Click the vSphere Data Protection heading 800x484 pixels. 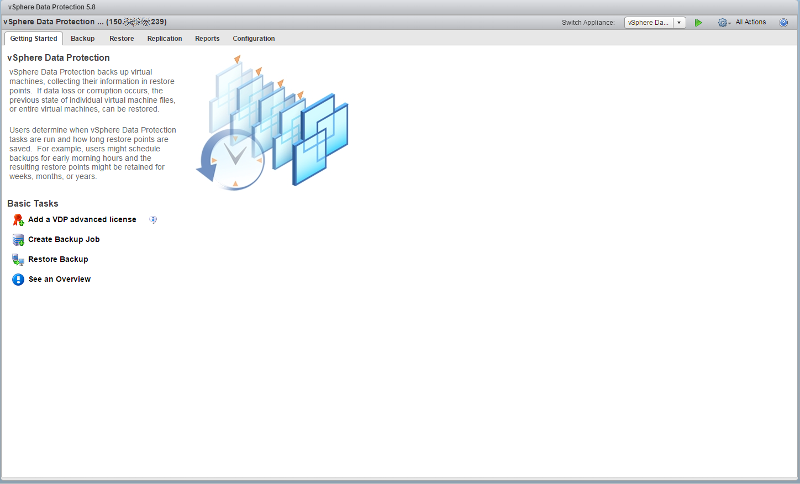pyautogui.click(x=59, y=58)
